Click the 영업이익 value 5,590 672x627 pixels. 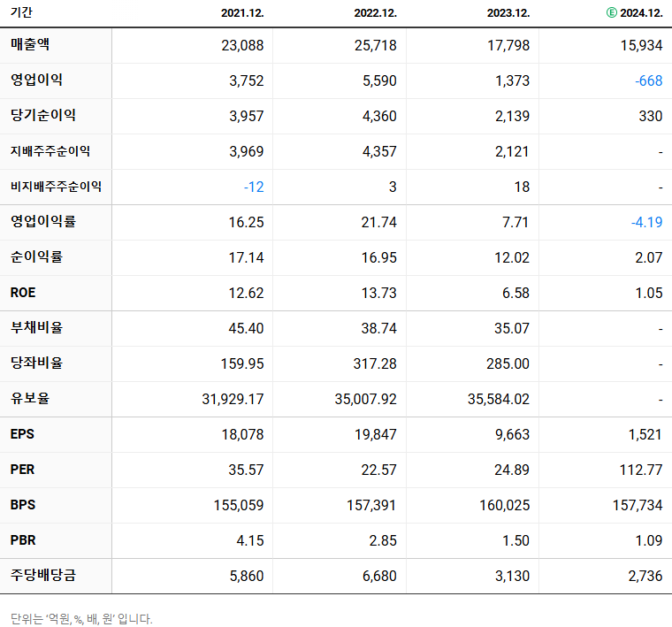tap(379, 80)
